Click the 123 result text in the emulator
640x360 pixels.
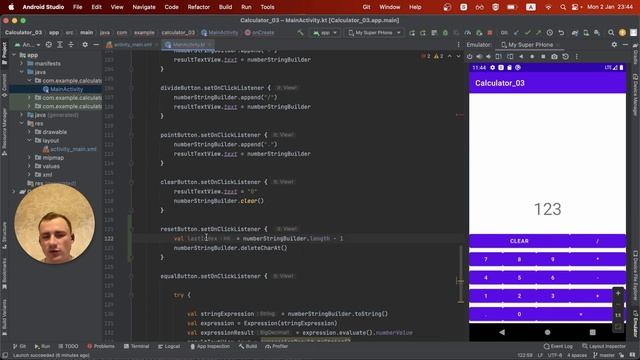547,209
